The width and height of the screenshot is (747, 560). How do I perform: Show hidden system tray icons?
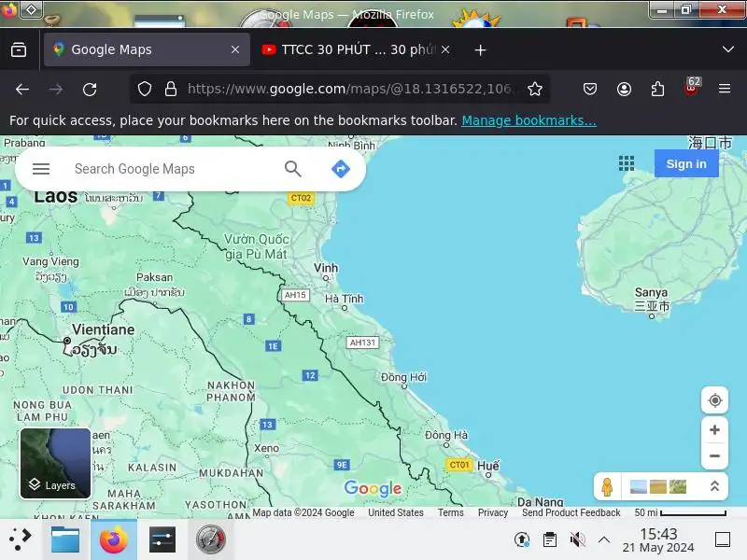604,539
